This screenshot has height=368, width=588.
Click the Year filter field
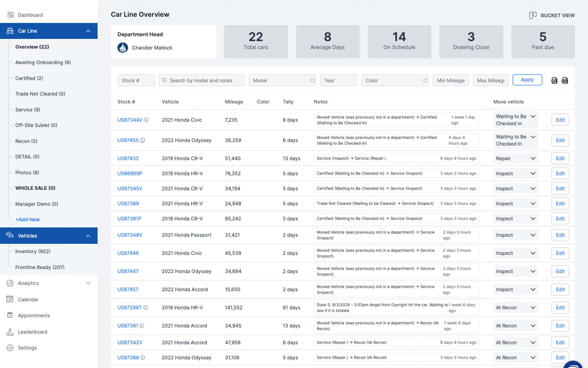pos(338,80)
